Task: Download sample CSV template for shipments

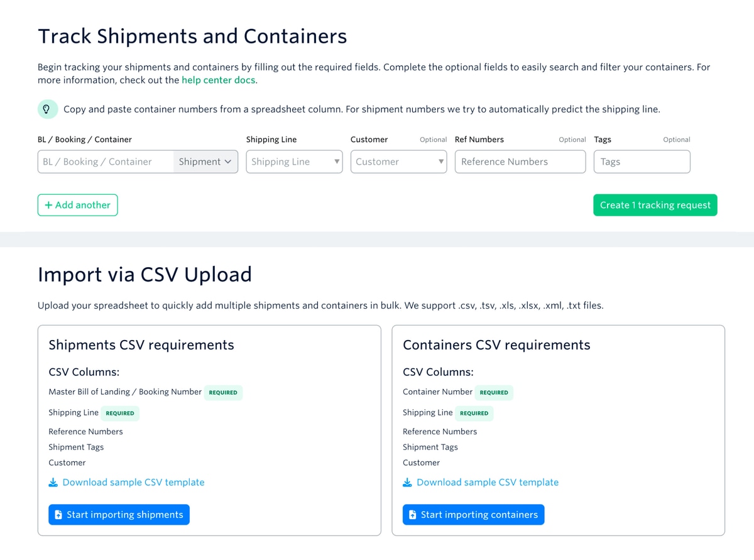Action: [133, 483]
